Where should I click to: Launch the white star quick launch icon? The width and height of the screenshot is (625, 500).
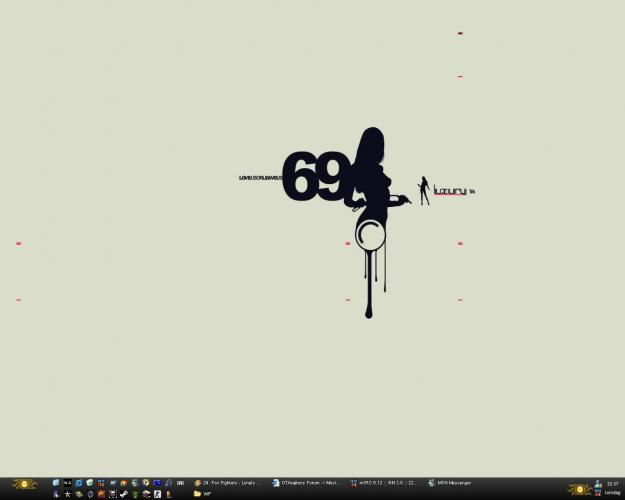[67, 494]
